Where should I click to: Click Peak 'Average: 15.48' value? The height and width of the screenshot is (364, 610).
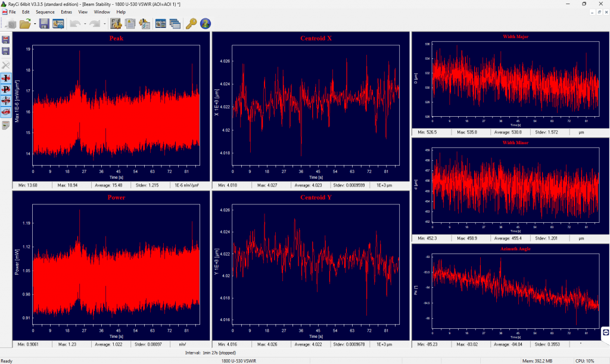[108, 185]
